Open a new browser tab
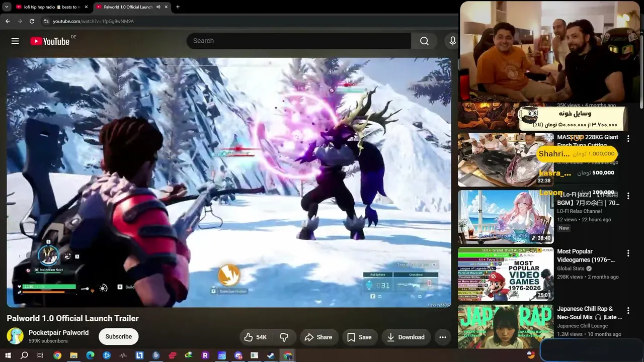The image size is (644, 362). pyautogui.click(x=178, y=7)
